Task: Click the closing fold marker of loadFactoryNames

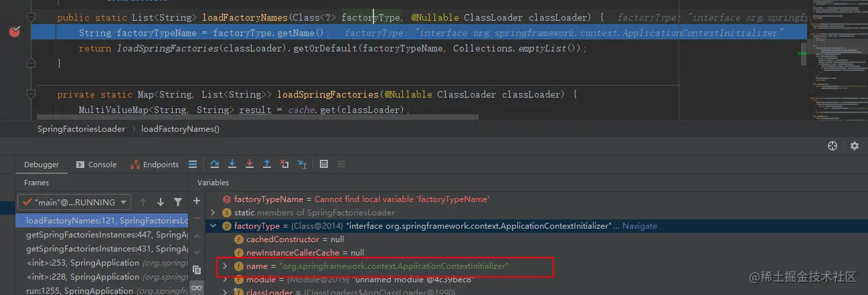Action: click(x=31, y=63)
